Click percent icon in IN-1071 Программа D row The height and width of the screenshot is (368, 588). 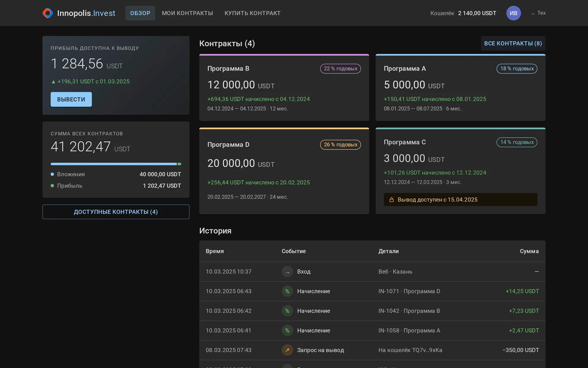(287, 291)
